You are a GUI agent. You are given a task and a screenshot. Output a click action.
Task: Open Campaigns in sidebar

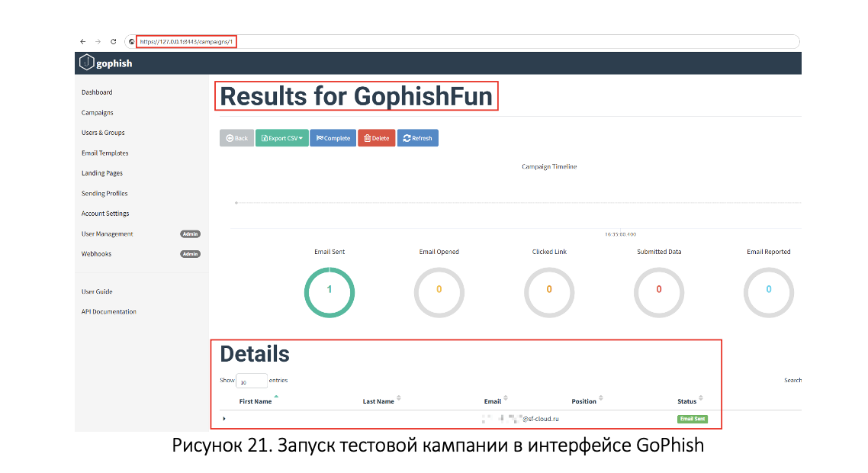coord(98,112)
